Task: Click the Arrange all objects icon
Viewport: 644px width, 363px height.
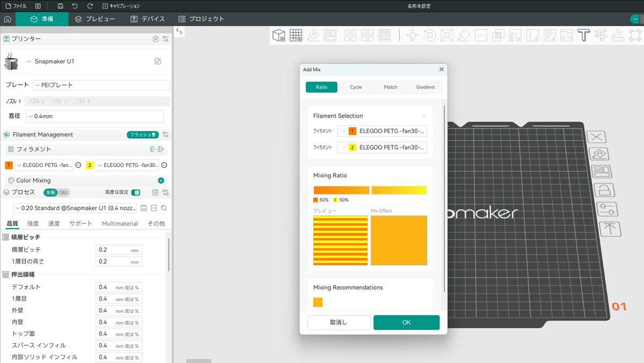Action: pos(331,35)
